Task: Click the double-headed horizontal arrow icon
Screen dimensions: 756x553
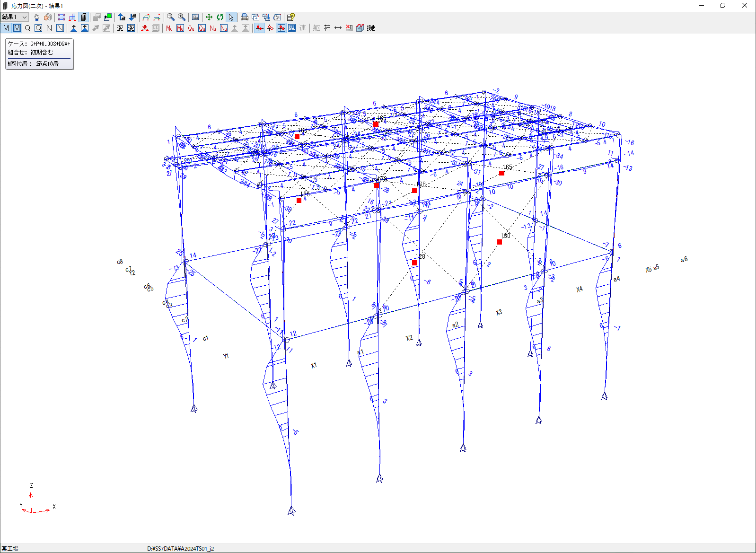Action: (x=338, y=28)
